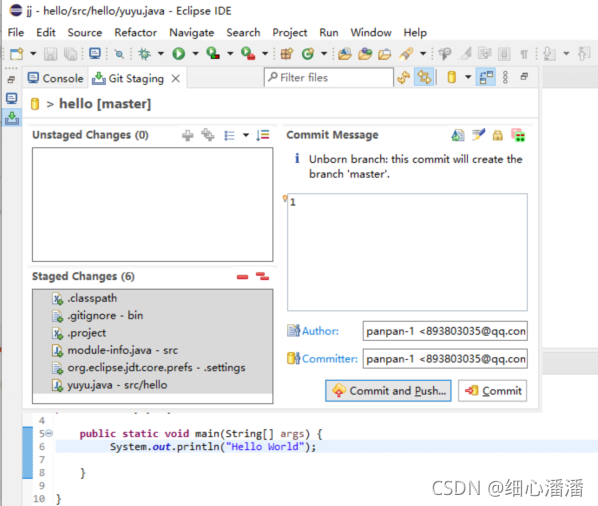
Task: Toggle Add Signed-off-by icon
Action: pyautogui.click(x=478, y=135)
